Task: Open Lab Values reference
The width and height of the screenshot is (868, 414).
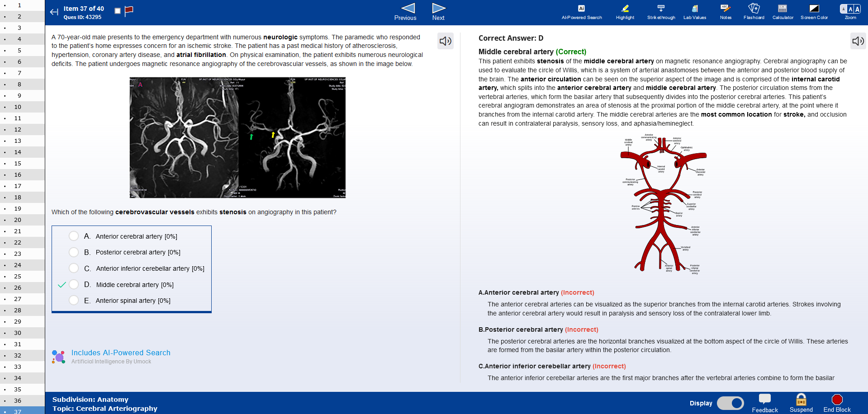Action: 695,12
